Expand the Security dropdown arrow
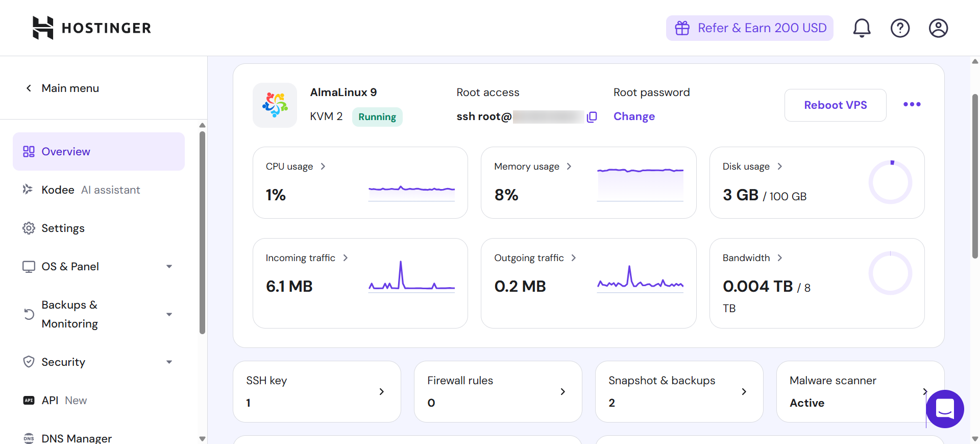980x444 pixels. pyautogui.click(x=169, y=362)
